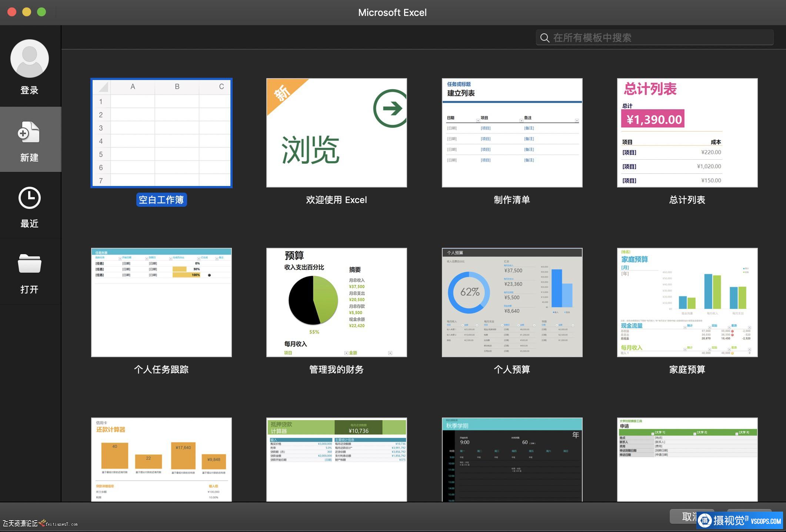Viewport: 786px width, 532px height.
Task: Choose the Personal Budget template
Action: [512, 302]
